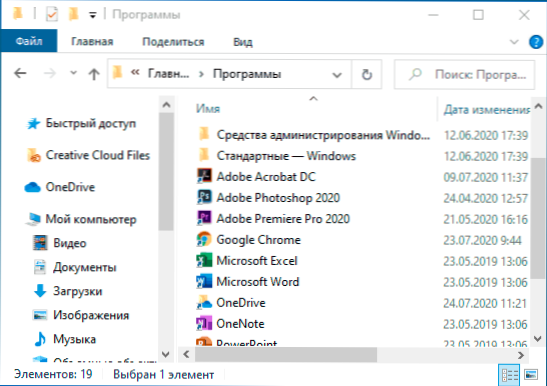
Task: Click the Музыка note icon
Action: coord(40,339)
